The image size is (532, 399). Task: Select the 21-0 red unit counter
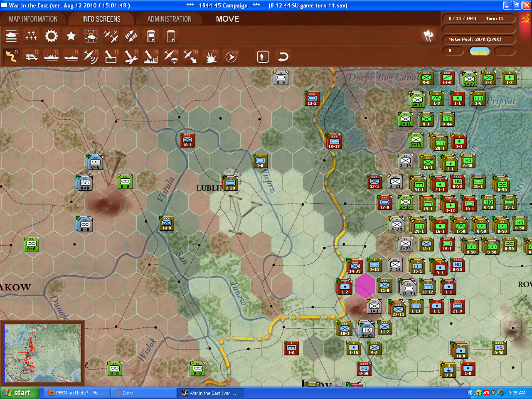pyautogui.click(x=457, y=306)
